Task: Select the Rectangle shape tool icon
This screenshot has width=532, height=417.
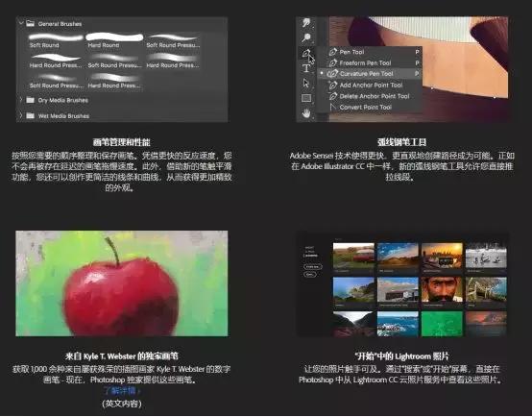Action: (x=306, y=98)
